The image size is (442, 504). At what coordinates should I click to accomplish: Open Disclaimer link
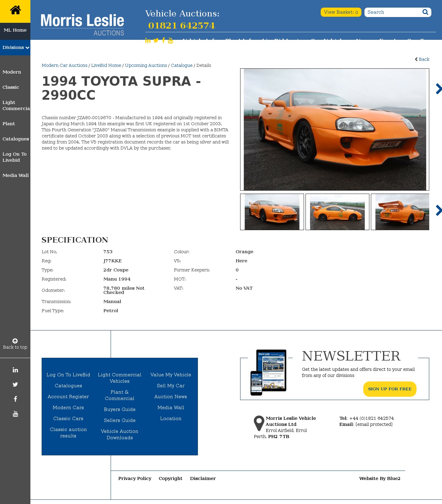click(203, 478)
